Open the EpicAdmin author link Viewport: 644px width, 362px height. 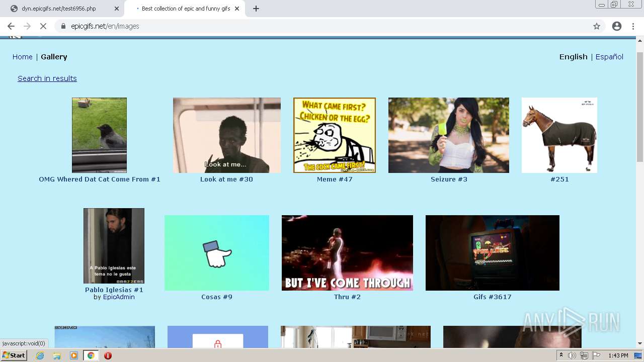pyautogui.click(x=119, y=297)
